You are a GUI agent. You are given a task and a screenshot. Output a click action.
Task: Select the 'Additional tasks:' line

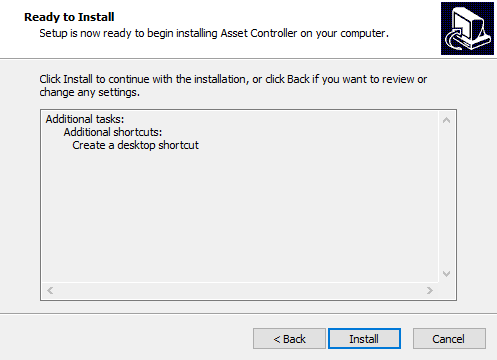85,119
